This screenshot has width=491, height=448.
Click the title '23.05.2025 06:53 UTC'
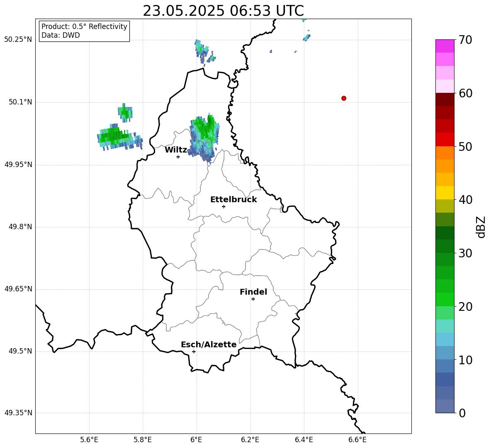click(223, 11)
